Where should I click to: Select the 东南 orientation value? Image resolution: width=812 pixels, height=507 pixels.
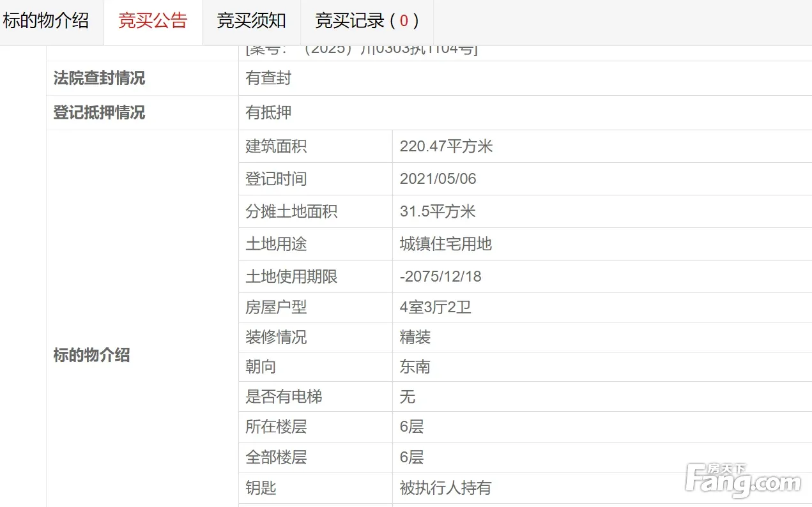pyautogui.click(x=415, y=367)
